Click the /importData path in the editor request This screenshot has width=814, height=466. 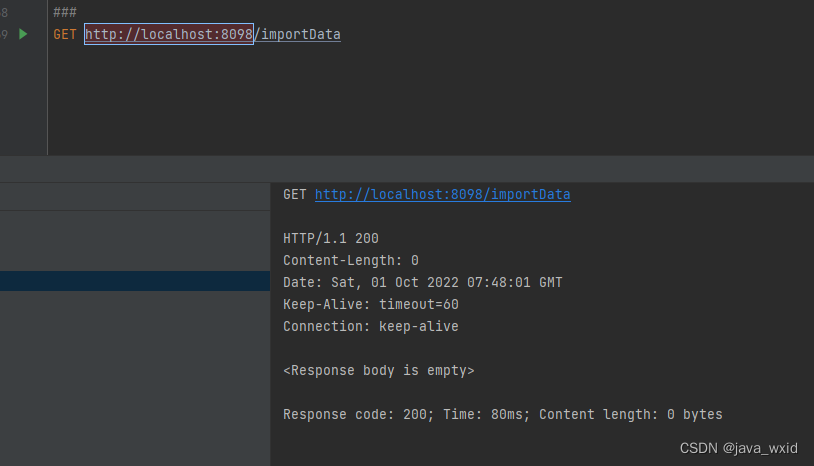(298, 34)
